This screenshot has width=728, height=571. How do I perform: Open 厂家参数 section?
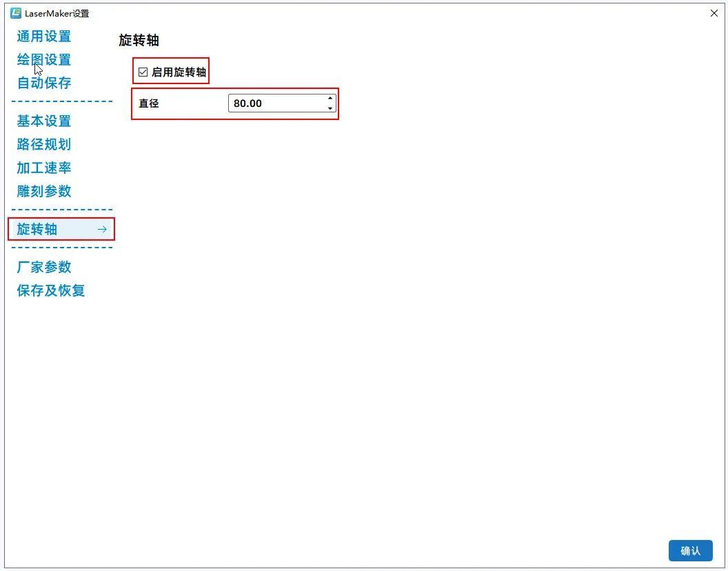pyautogui.click(x=44, y=268)
